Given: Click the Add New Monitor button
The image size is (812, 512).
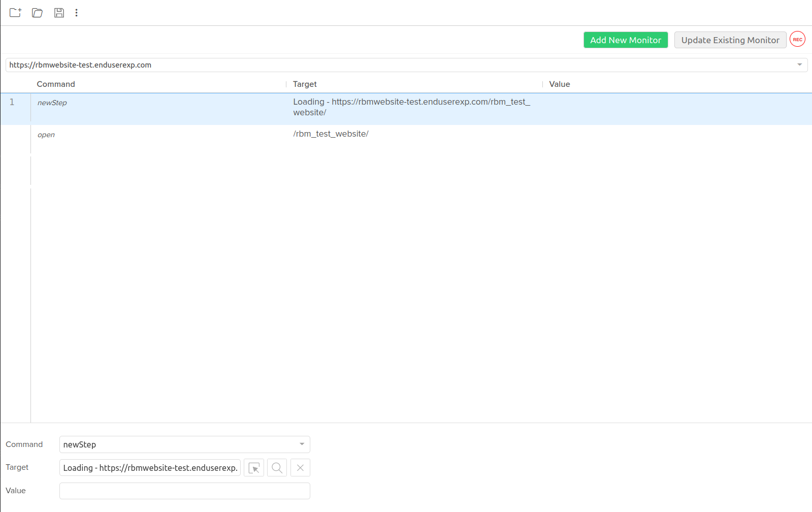Looking at the screenshot, I should coord(625,40).
